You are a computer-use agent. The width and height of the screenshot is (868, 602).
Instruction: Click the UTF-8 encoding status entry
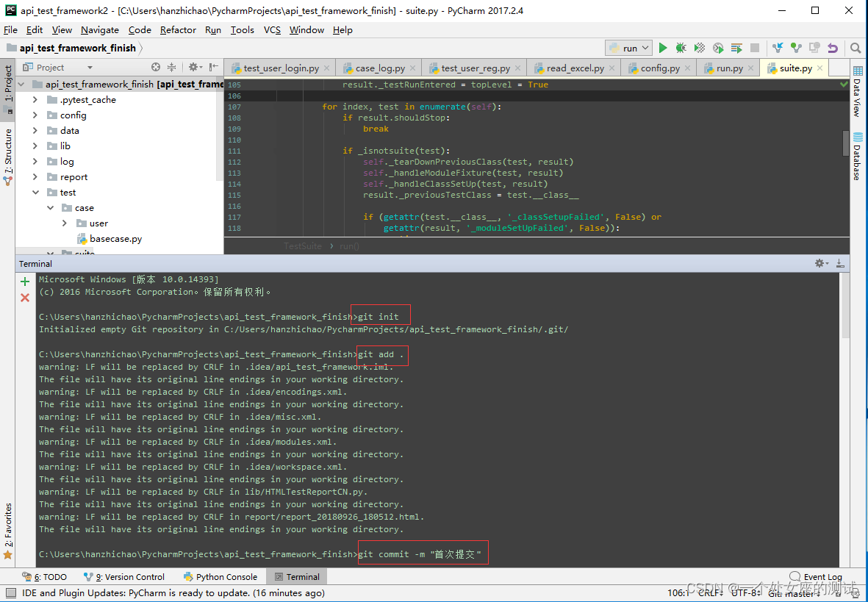pyautogui.click(x=745, y=593)
